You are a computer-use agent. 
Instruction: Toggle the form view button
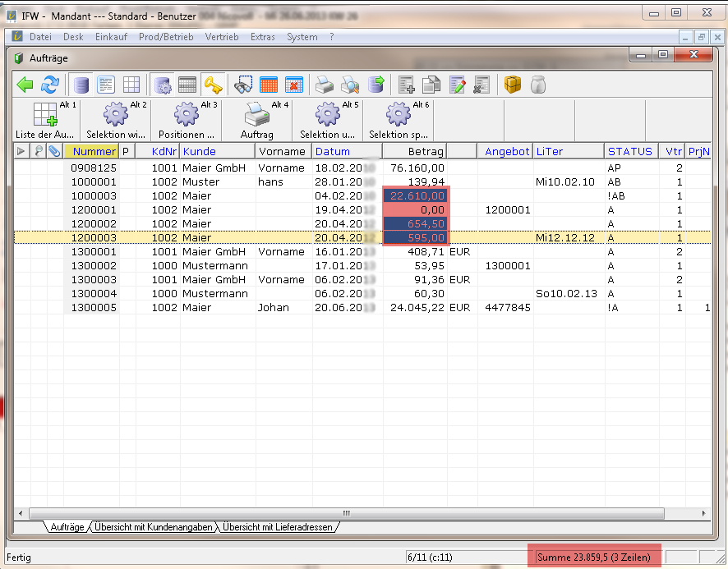[x=106, y=85]
